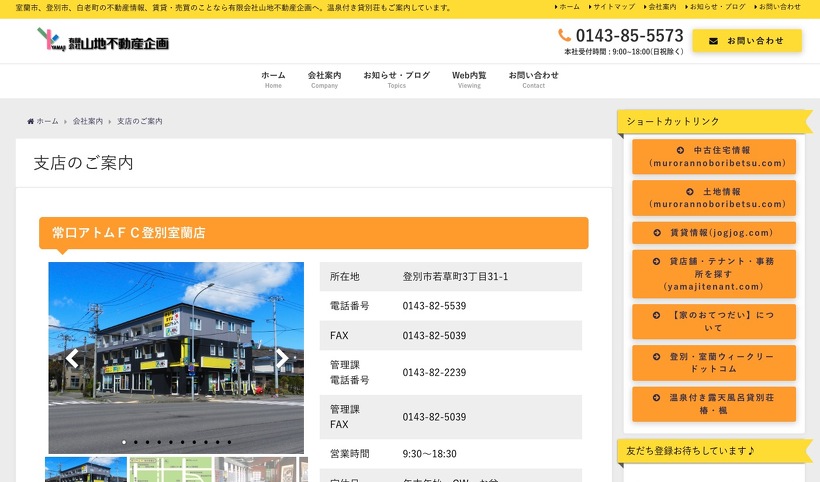Screen dimensions: 820x482
Task: Click the Yamaji company logo
Action: 103,41
